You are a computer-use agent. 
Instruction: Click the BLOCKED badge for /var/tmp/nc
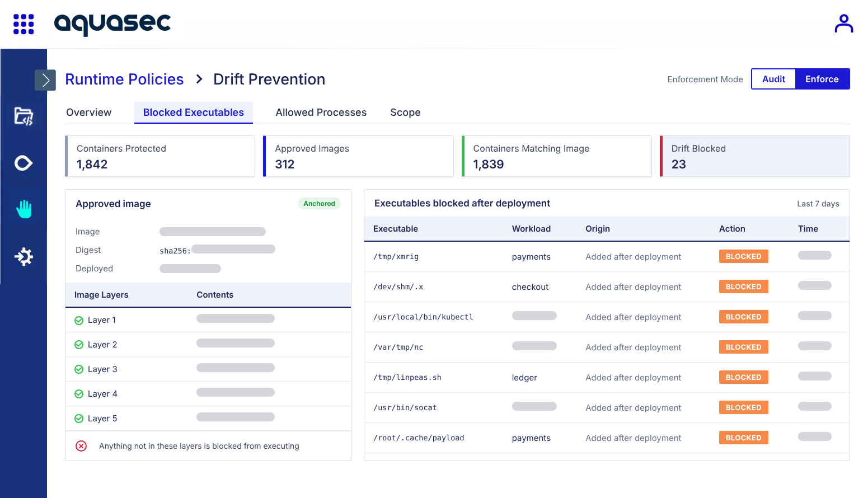(x=743, y=347)
